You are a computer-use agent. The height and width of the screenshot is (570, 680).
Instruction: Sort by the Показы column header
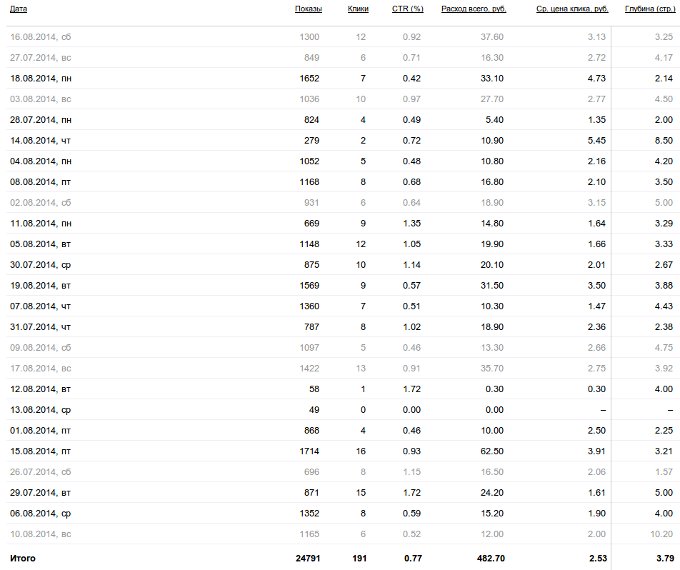click(308, 9)
